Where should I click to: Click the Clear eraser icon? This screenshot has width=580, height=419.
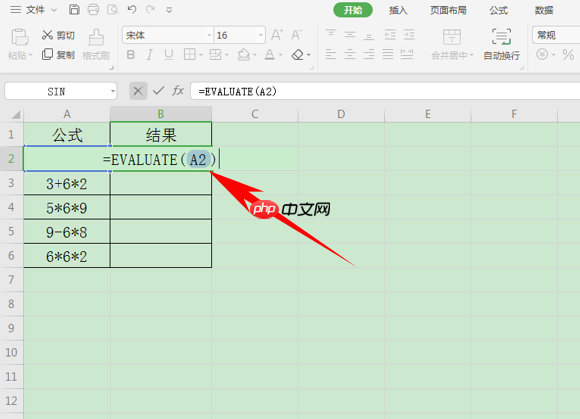(297, 55)
